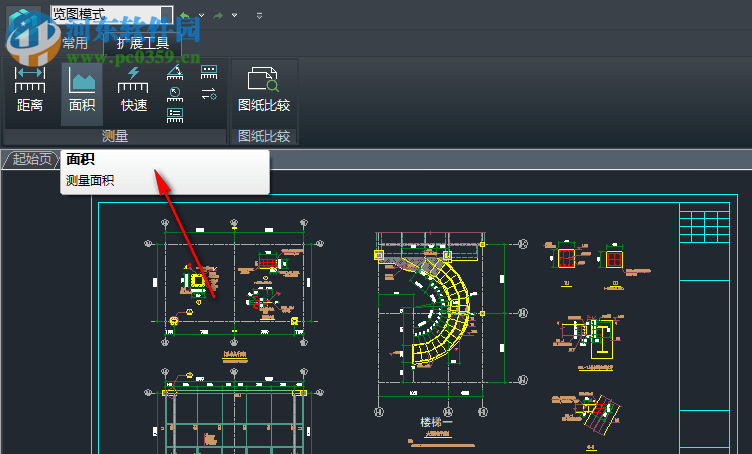
Task: Select the 距离 distance measure tool
Action: point(30,91)
